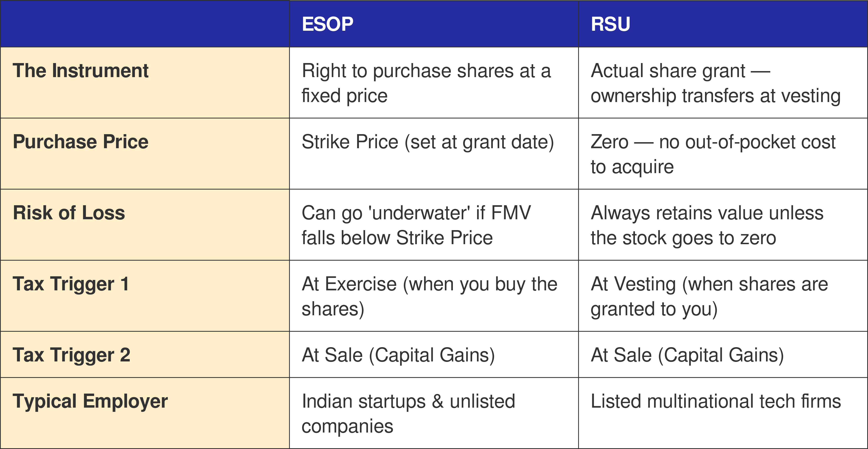
Task: Click RSU 'At Sale (Capital Gains)' cell
Action: tap(723, 355)
